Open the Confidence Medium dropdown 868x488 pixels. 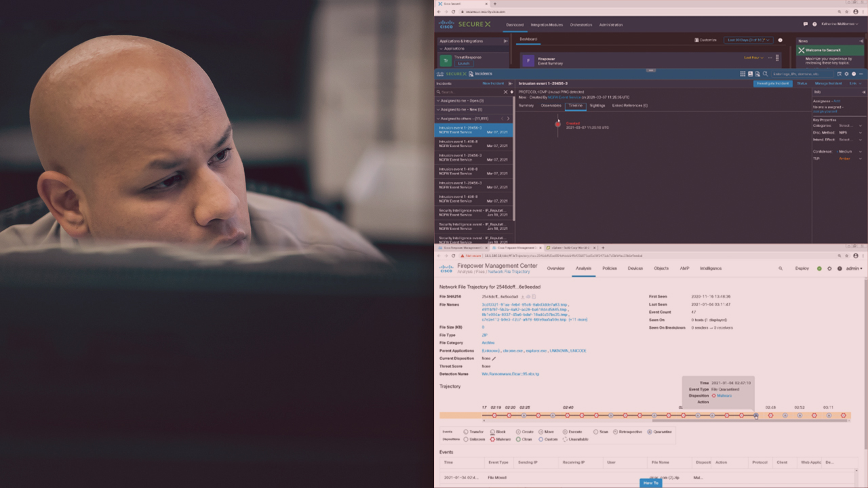pyautogui.click(x=861, y=152)
